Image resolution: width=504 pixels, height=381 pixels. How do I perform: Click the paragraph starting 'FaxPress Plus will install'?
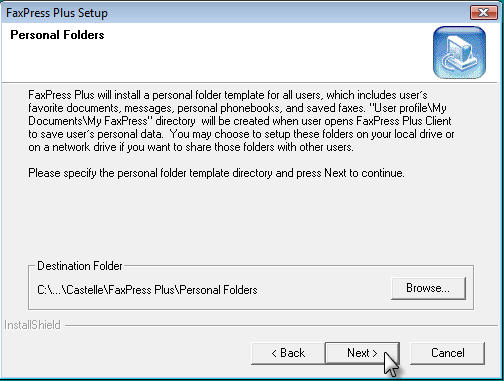click(x=241, y=121)
